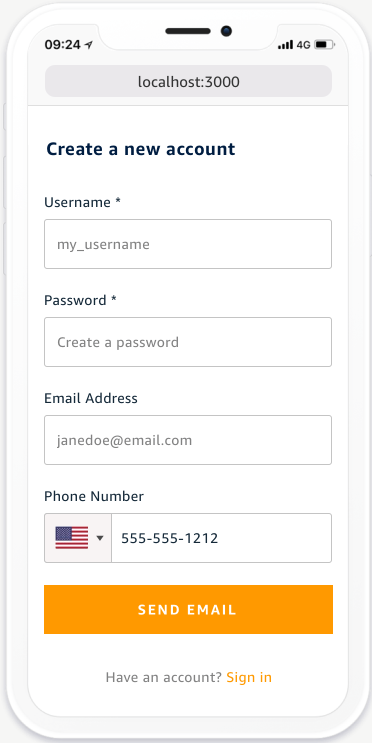Open the country code dropdown arrow
This screenshot has width=372, height=743.
point(100,538)
